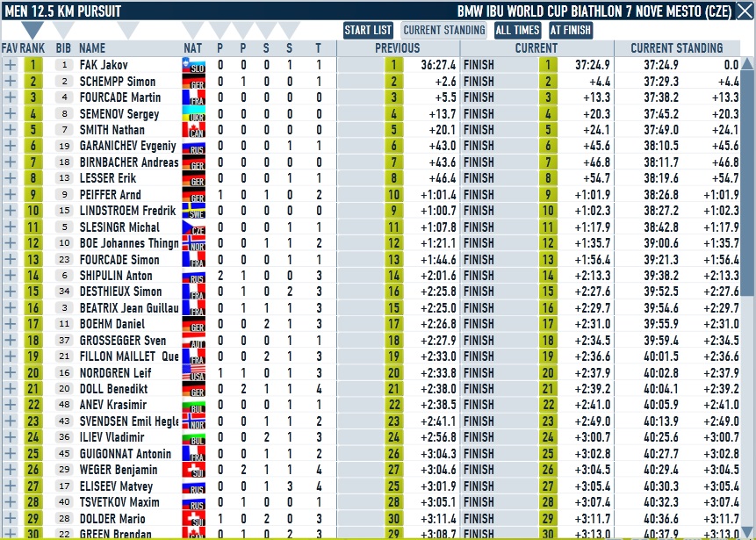Favorite LINDSTROEM Fredrik with plus icon
The height and width of the screenshot is (540, 756).
(11, 211)
